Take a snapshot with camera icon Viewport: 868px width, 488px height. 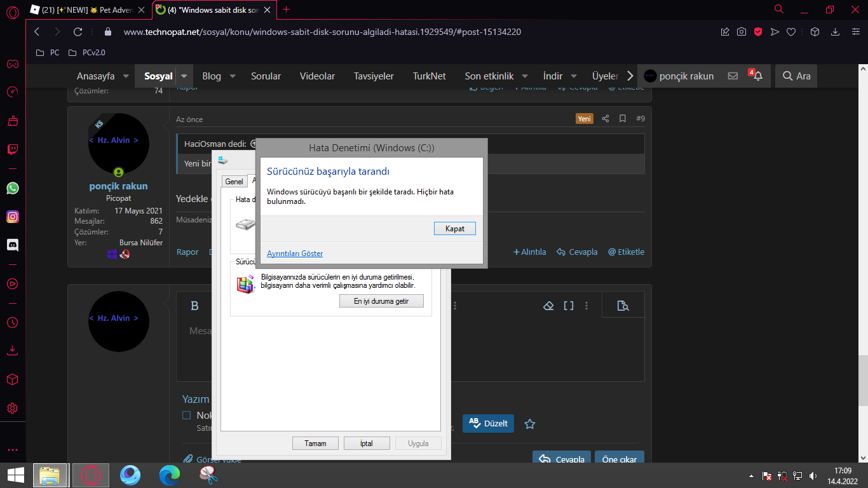[742, 32]
